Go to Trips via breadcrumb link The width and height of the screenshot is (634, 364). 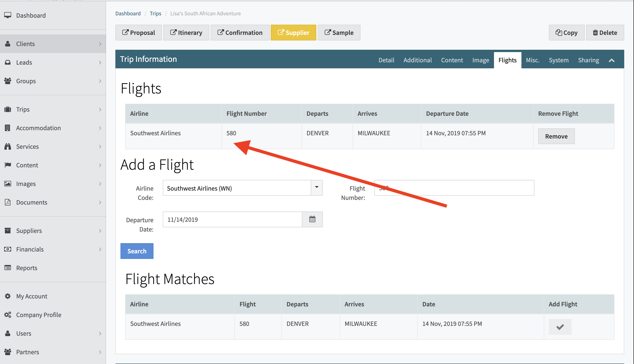tap(155, 13)
